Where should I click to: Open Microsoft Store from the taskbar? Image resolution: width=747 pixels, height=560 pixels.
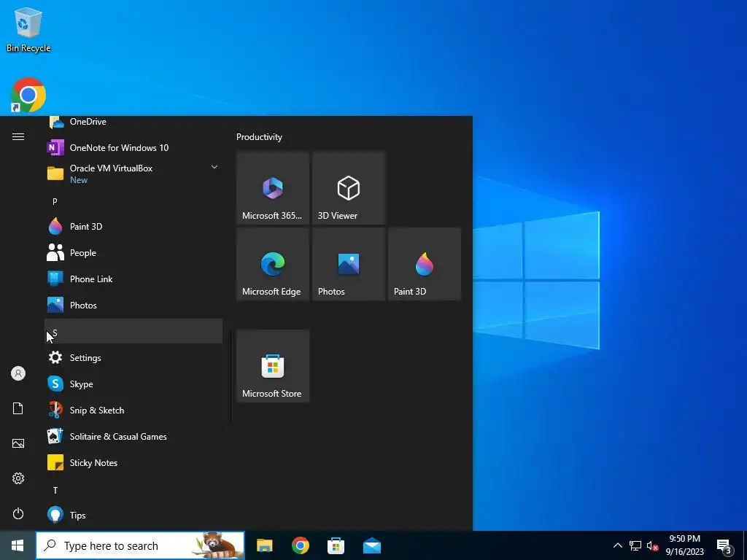click(x=336, y=545)
